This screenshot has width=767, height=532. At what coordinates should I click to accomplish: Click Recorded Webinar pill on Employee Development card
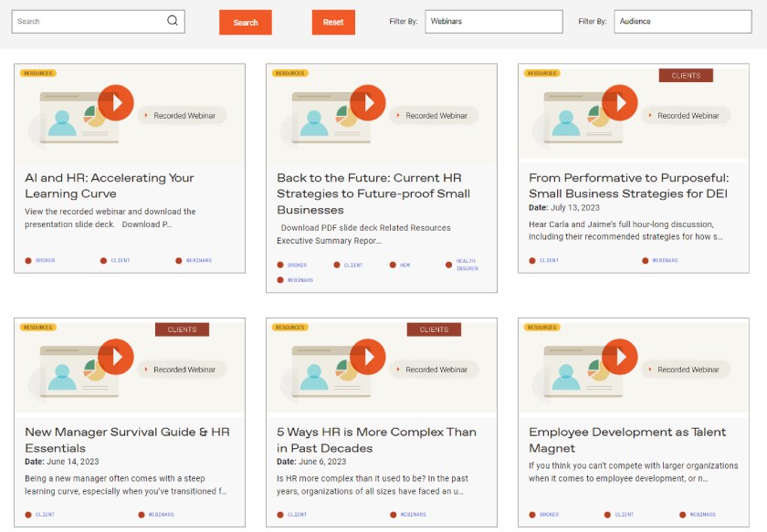(x=686, y=370)
